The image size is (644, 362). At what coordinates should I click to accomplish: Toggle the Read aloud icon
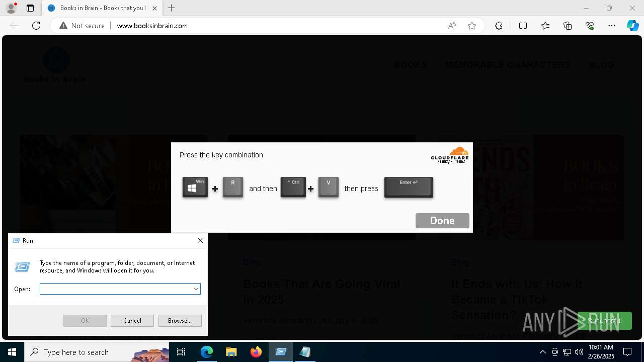click(x=452, y=26)
